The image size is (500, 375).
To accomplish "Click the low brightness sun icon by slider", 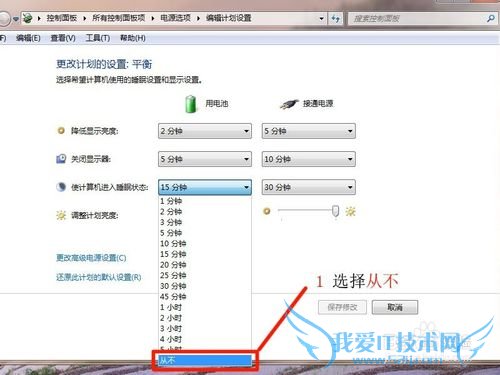I will click(x=267, y=211).
